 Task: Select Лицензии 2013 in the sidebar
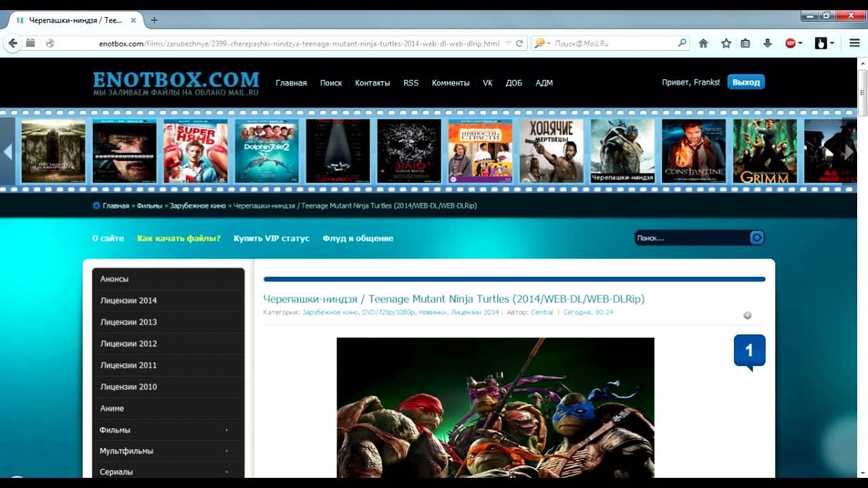(168, 322)
